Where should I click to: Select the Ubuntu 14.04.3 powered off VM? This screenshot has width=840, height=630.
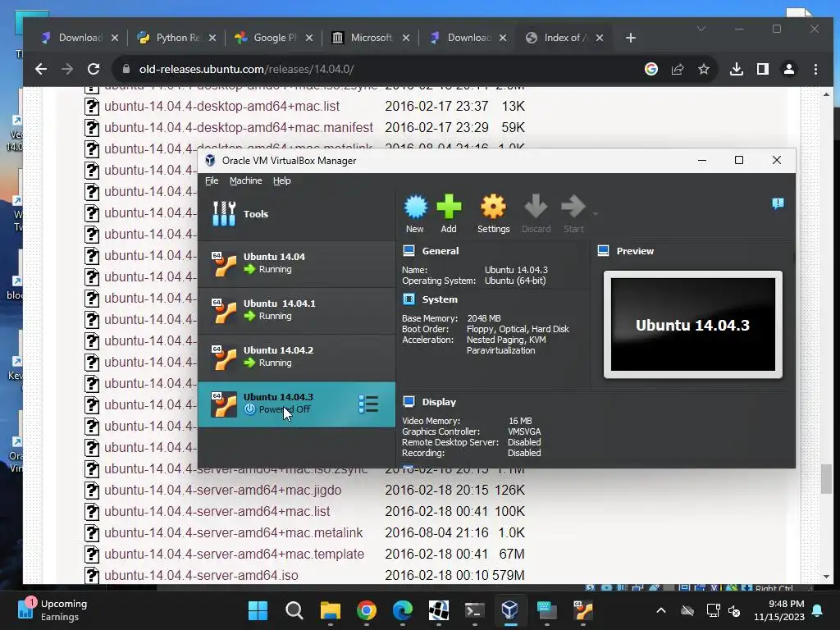(296, 404)
